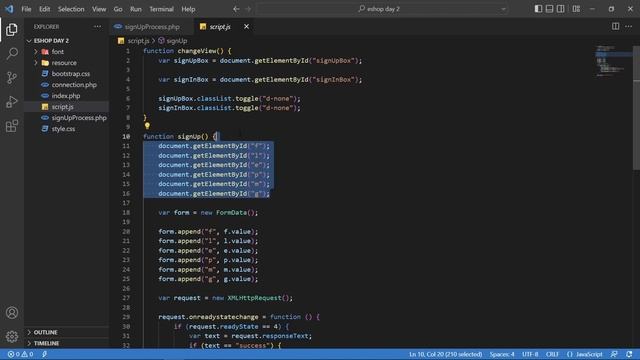Click "FormData" on line 18
The image size is (640, 360).
point(231,213)
